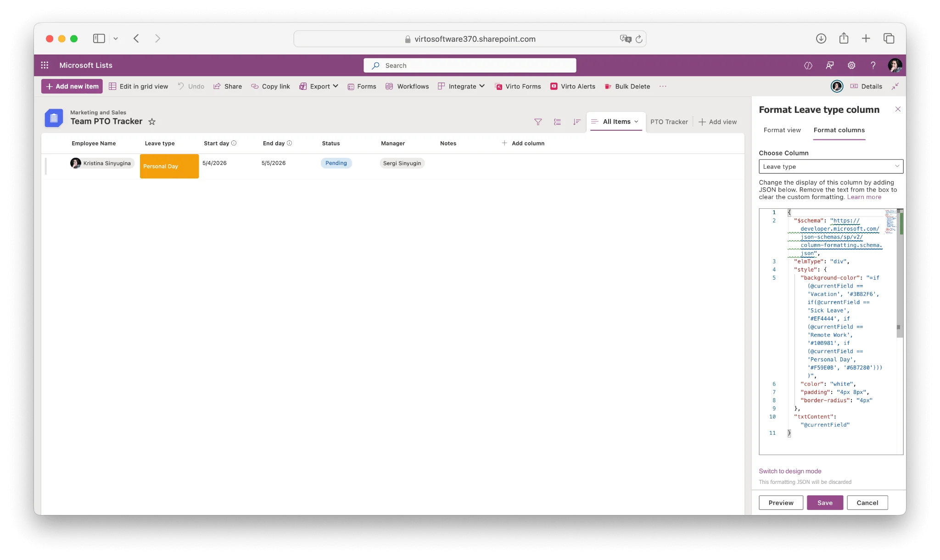Open the Details pane
The width and height of the screenshot is (940, 560).
click(x=866, y=86)
